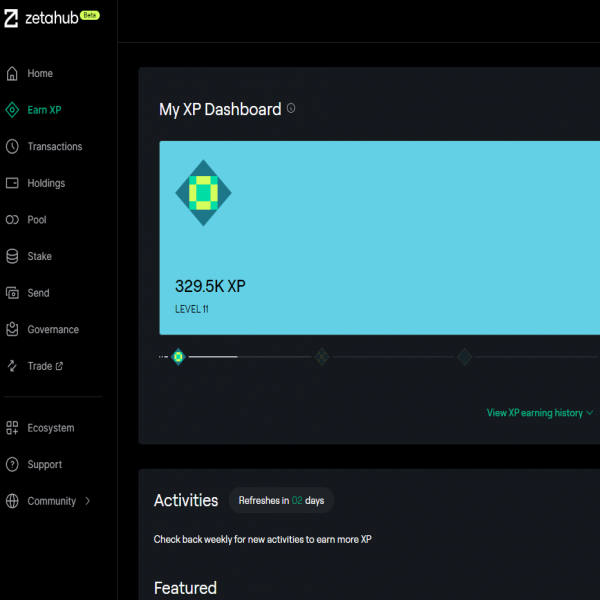
Task: Open the Trade external link
Action: pos(45,366)
